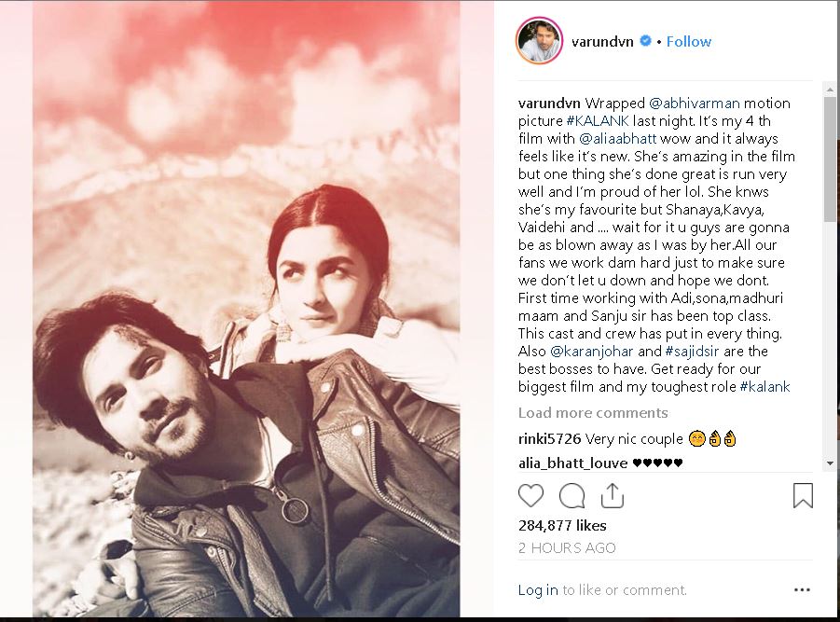Click the blue verified badge next to varundvn
This screenshot has width=840, height=622.
645,41
